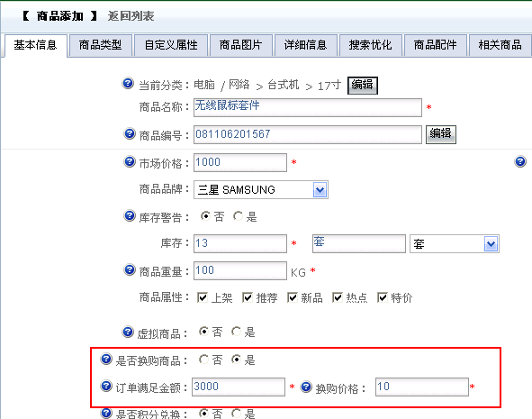
Task: Focus the 商品重量 input field
Action: pyautogui.click(x=240, y=270)
